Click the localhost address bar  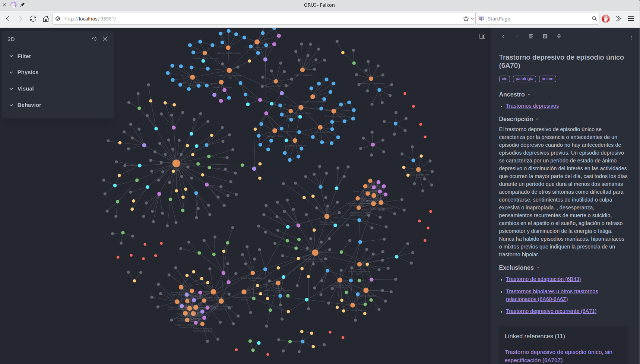coord(261,19)
